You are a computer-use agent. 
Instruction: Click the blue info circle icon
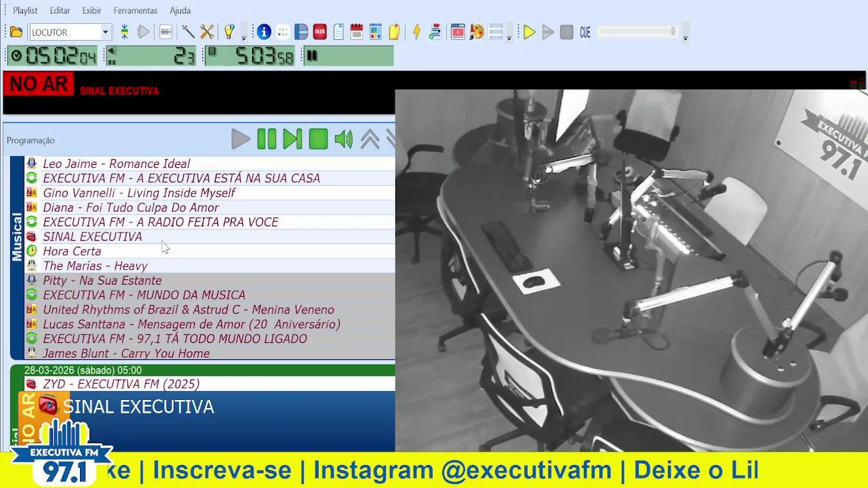point(264,32)
